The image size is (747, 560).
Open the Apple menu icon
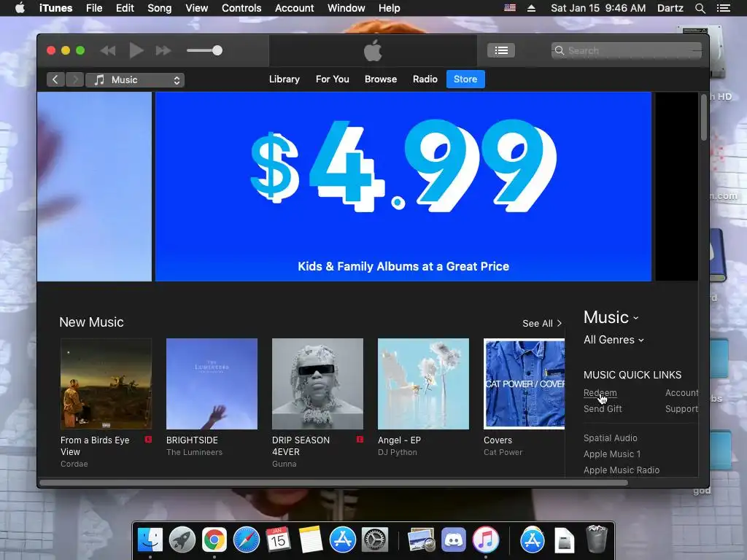[x=20, y=8]
